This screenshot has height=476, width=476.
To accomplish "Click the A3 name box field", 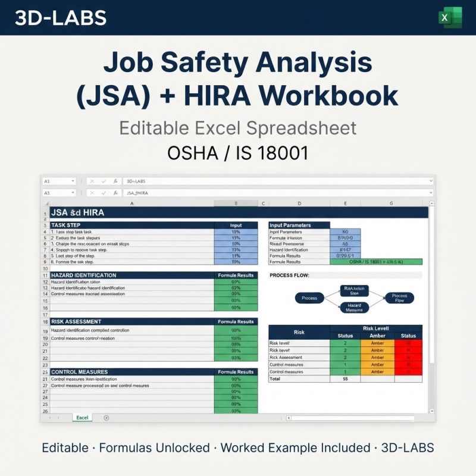I will (x=59, y=193).
